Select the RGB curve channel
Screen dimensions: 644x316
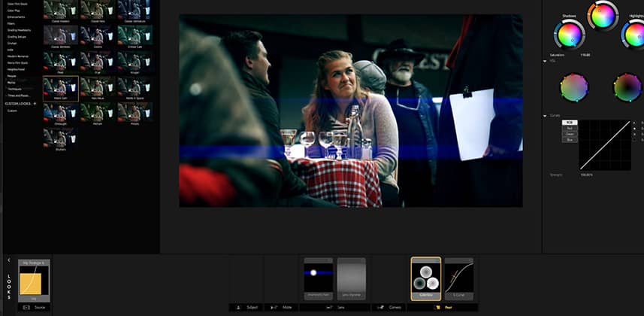click(x=570, y=123)
